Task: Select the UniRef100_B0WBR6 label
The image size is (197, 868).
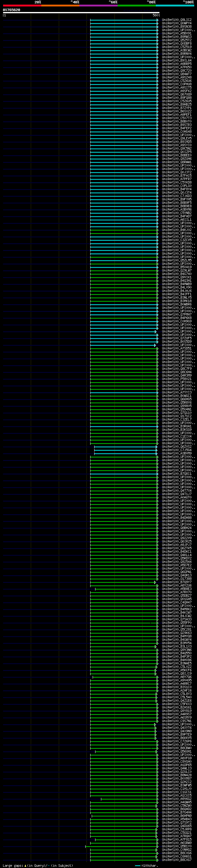Action: [x=177, y=304]
